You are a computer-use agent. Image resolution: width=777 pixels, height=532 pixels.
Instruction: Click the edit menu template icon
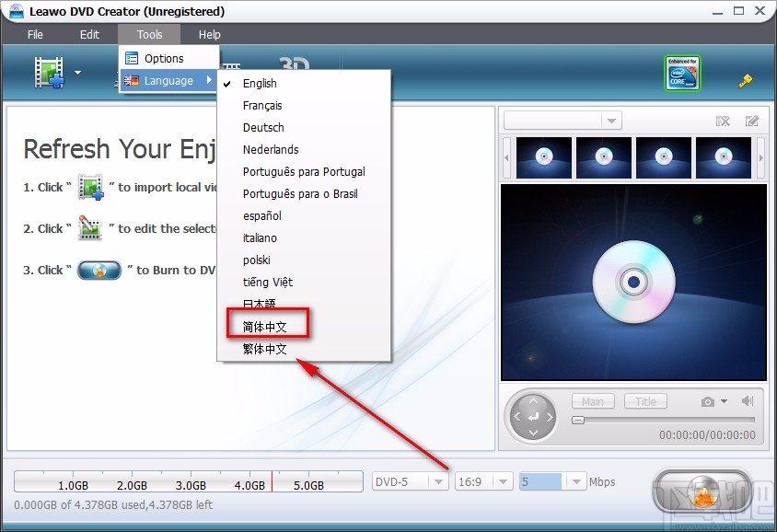pos(752,121)
